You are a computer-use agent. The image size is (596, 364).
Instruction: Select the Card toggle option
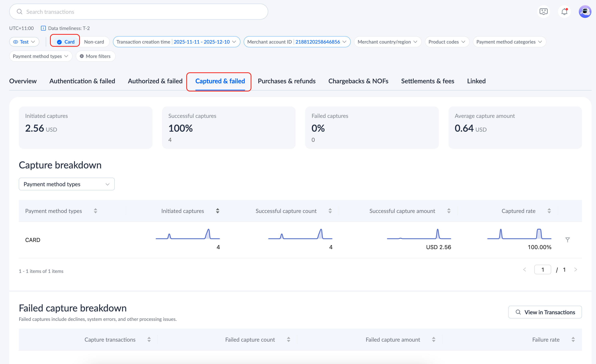pos(66,42)
